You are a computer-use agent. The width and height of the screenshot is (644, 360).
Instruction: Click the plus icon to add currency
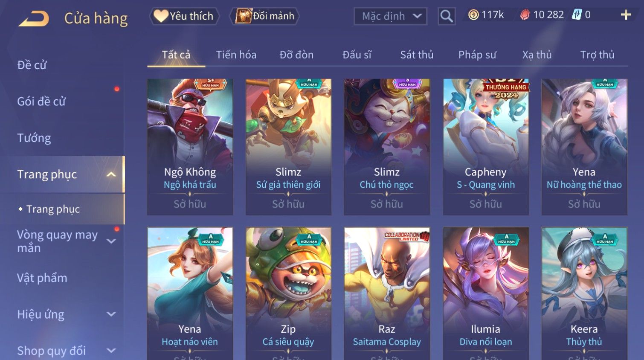pos(626,15)
